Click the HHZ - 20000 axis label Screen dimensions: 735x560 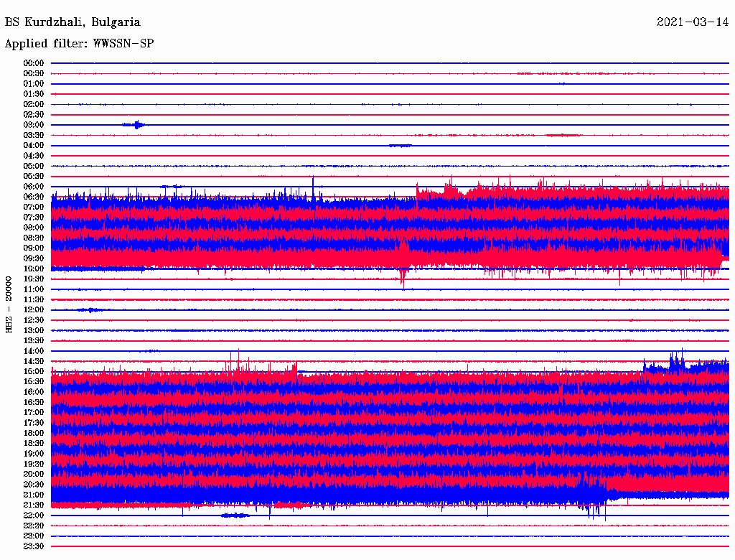click(9, 304)
